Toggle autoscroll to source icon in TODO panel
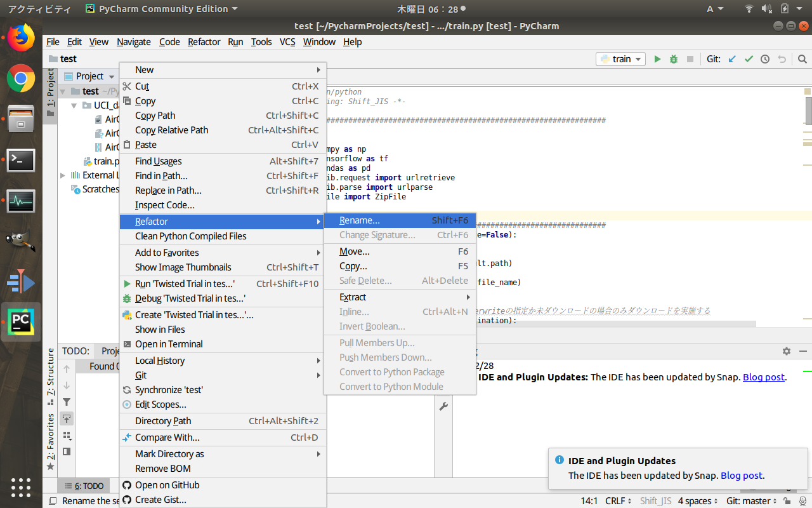 click(67, 418)
